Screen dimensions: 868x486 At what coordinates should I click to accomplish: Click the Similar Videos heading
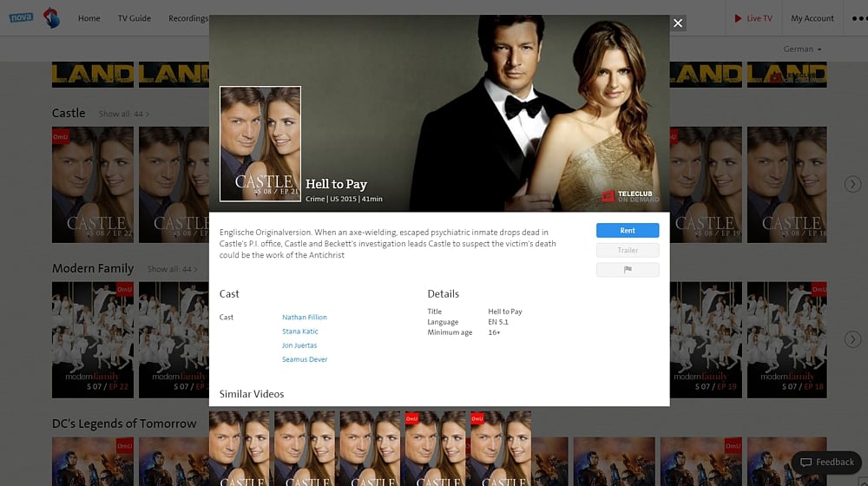[252, 394]
